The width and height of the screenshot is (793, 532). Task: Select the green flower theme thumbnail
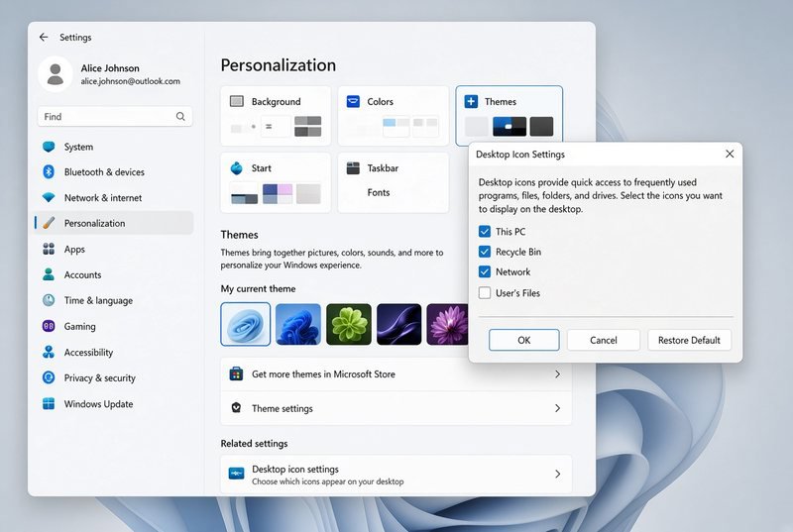coord(349,324)
